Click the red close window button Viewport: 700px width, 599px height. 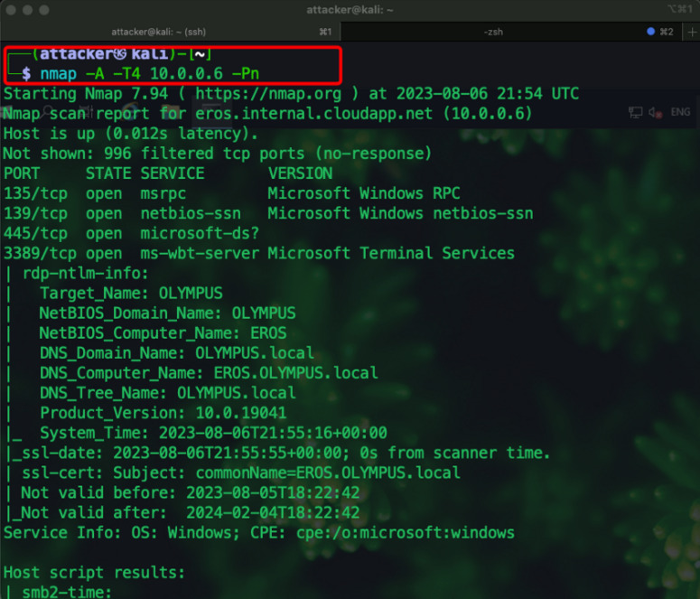point(11,9)
